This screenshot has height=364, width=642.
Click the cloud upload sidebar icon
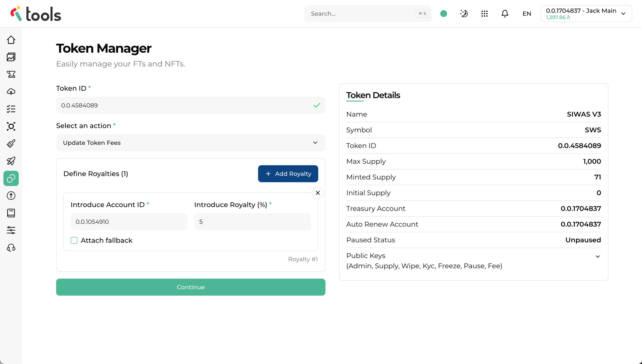[11, 92]
